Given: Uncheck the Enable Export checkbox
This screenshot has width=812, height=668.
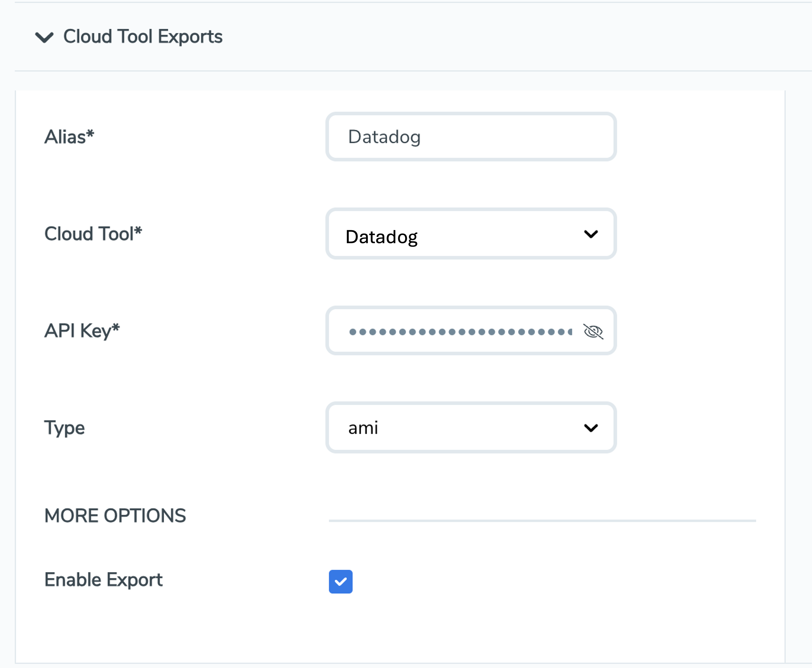Looking at the screenshot, I should [x=340, y=581].
